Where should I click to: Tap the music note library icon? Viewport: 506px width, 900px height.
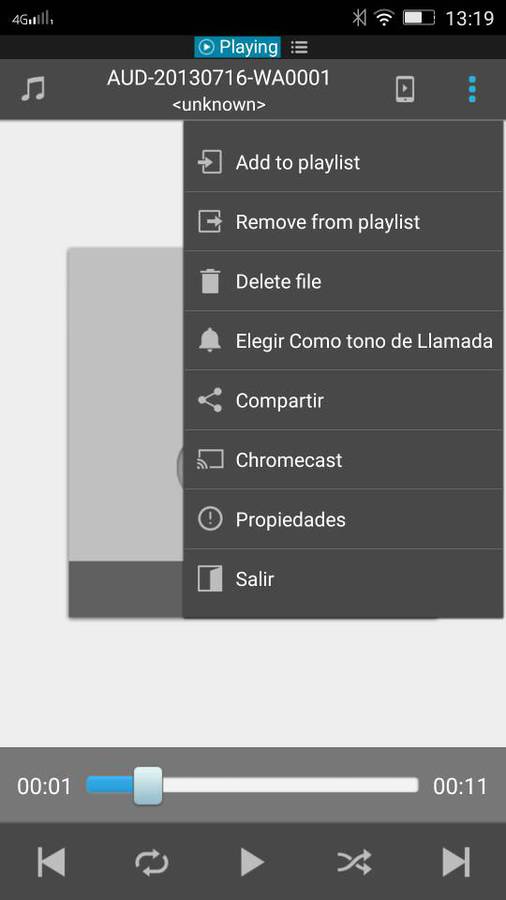(x=33, y=89)
